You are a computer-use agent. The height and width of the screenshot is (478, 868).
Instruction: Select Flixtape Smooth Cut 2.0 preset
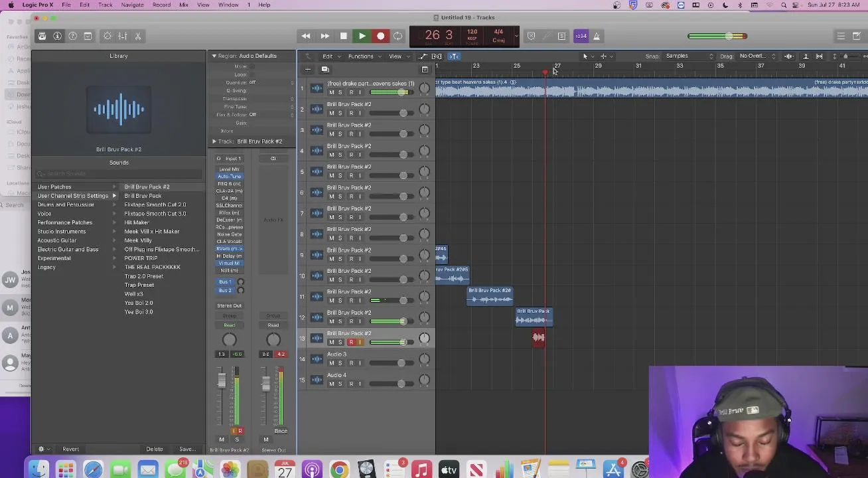click(x=155, y=204)
